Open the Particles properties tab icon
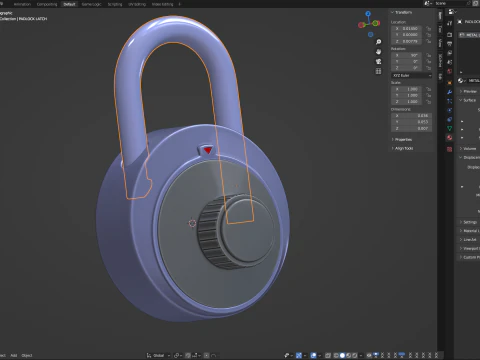This screenshot has width=480, height=360. pyautogui.click(x=450, y=101)
